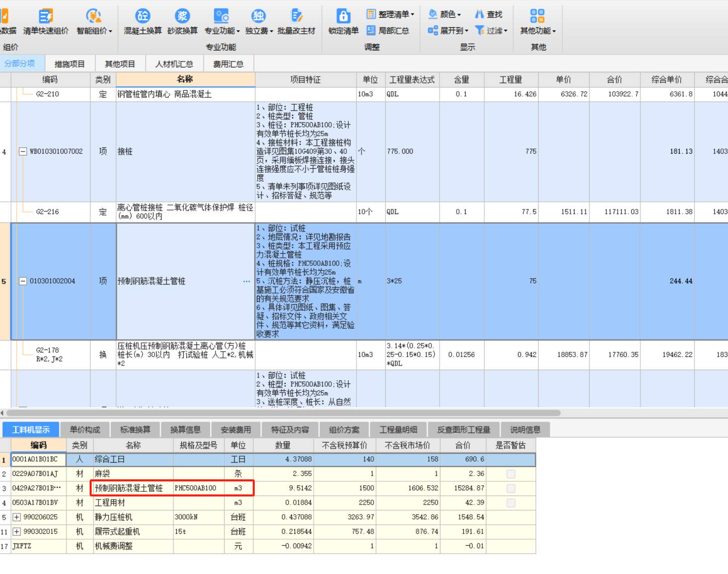
Task: Toggle 是否暂估 checkbox for 工程用材 row
Action: click(x=511, y=503)
